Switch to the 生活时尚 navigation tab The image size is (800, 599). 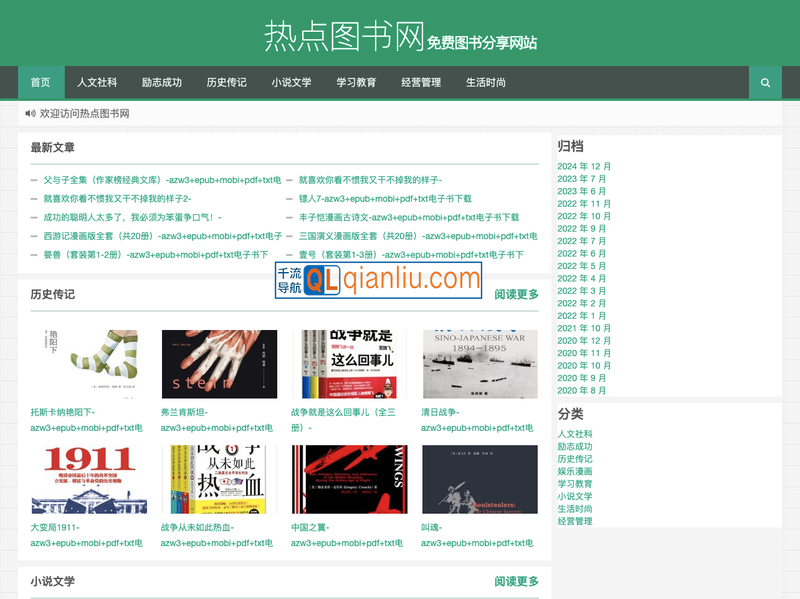point(486,83)
